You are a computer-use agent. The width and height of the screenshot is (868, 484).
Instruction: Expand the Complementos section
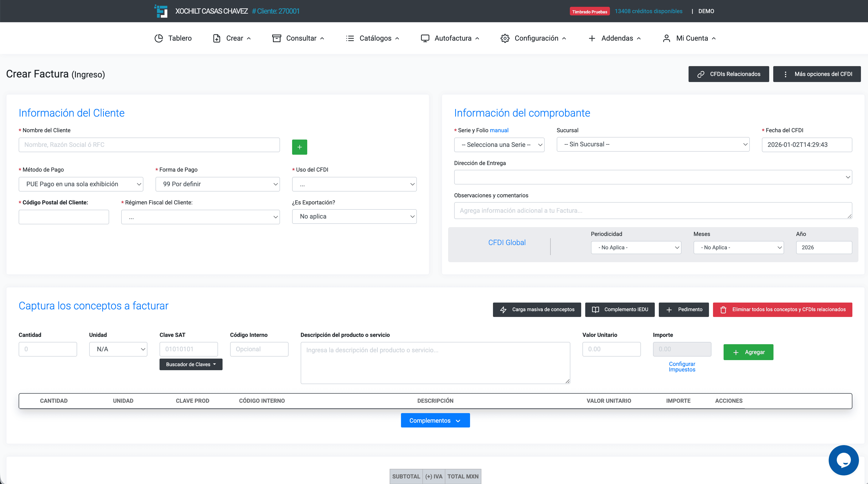click(435, 420)
